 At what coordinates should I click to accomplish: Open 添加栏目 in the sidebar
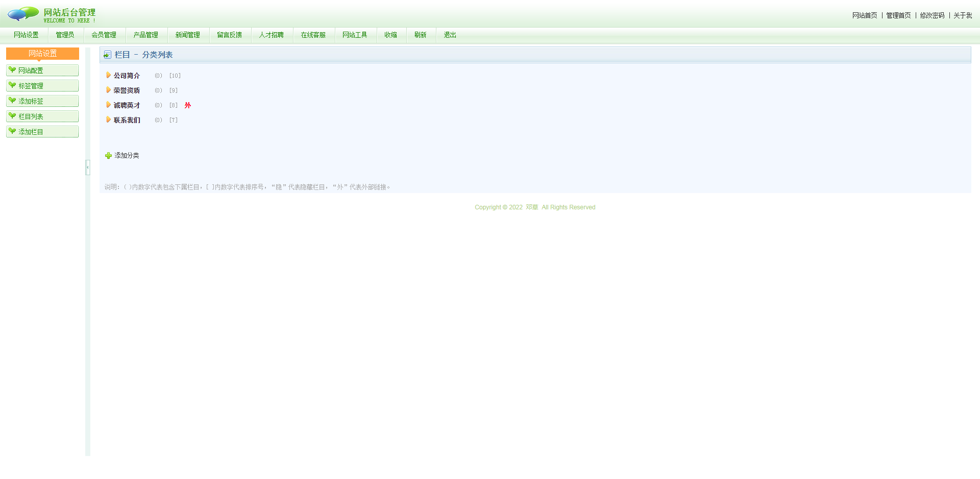coord(42,132)
